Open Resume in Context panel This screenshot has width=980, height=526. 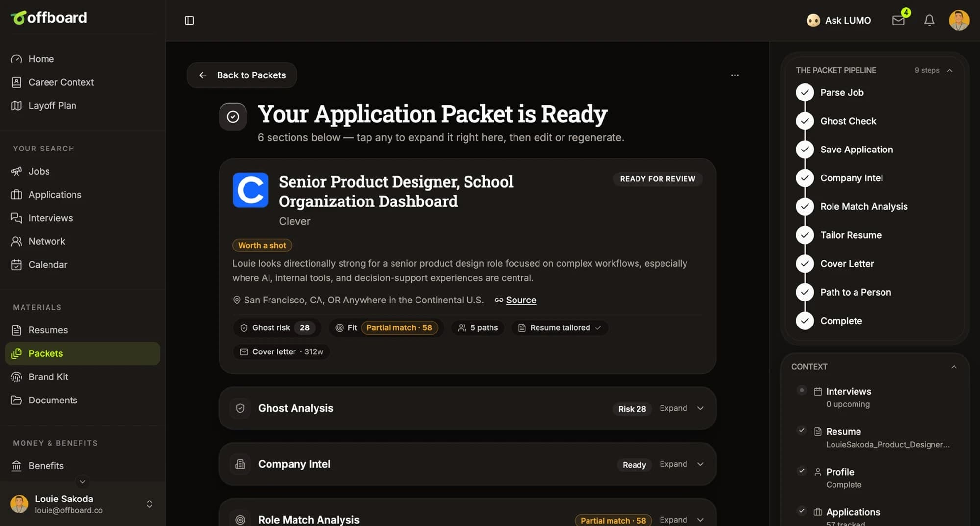875,438
